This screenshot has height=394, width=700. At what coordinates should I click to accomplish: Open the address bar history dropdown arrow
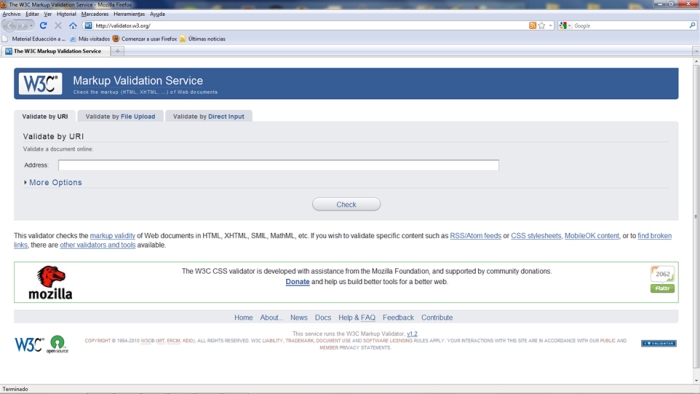pyautogui.click(x=550, y=25)
